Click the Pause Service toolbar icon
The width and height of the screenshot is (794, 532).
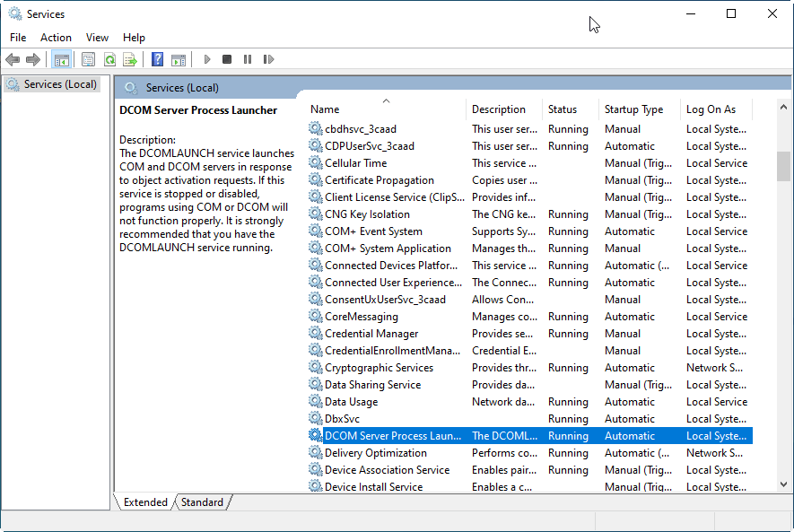click(x=248, y=60)
